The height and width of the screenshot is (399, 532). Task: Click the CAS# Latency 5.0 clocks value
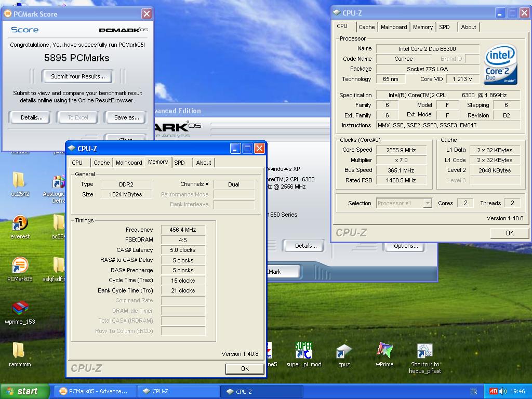pyautogui.click(x=183, y=250)
